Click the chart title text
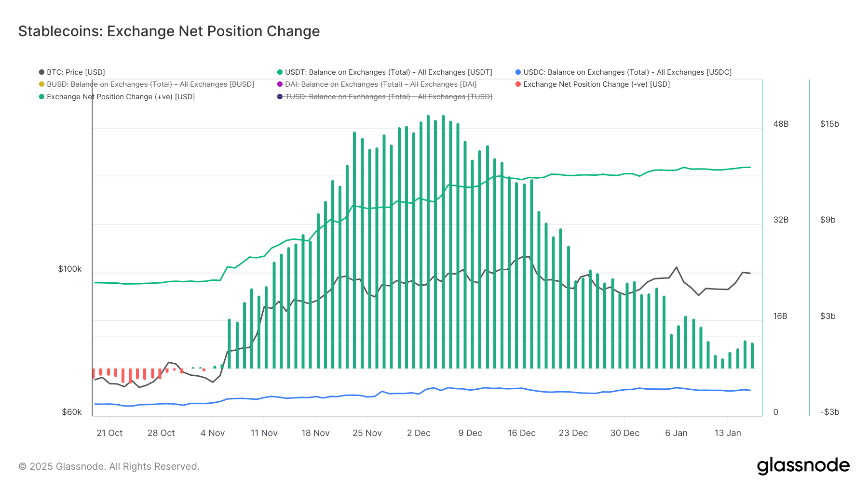This screenshot has width=868, height=488. (169, 31)
